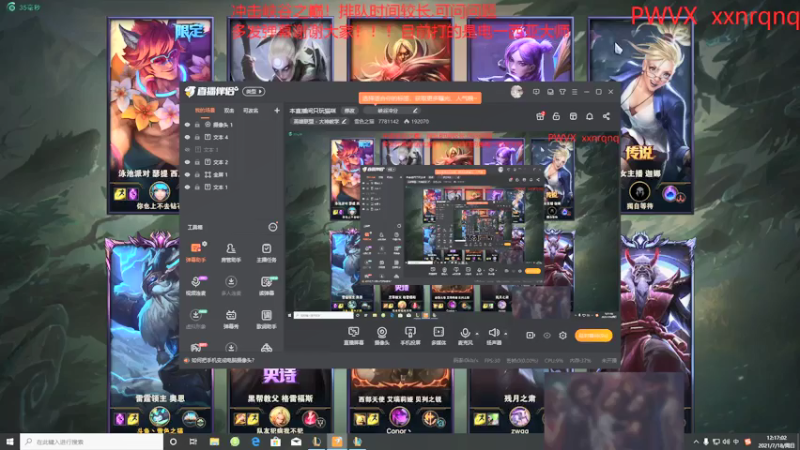Click the FPS:30 status indicator

pyautogui.click(x=492, y=361)
